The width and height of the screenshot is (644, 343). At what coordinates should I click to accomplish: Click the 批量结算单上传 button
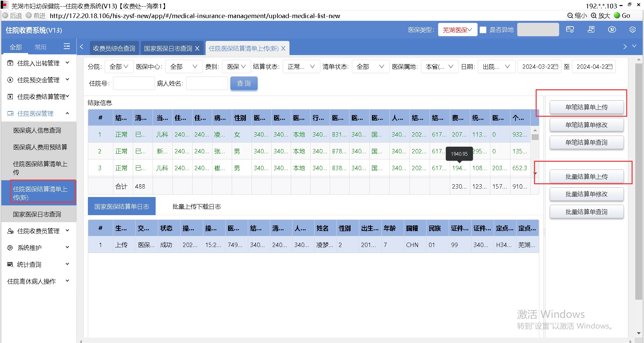(x=586, y=177)
